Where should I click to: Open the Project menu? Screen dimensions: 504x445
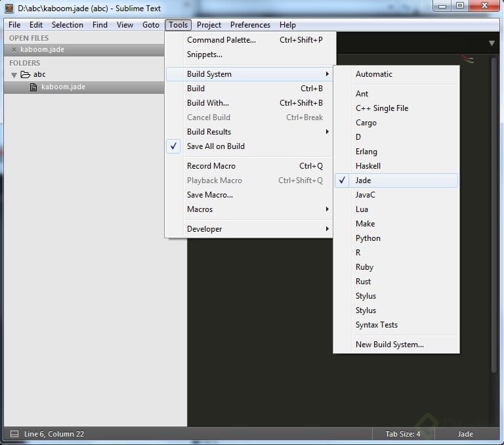click(209, 25)
